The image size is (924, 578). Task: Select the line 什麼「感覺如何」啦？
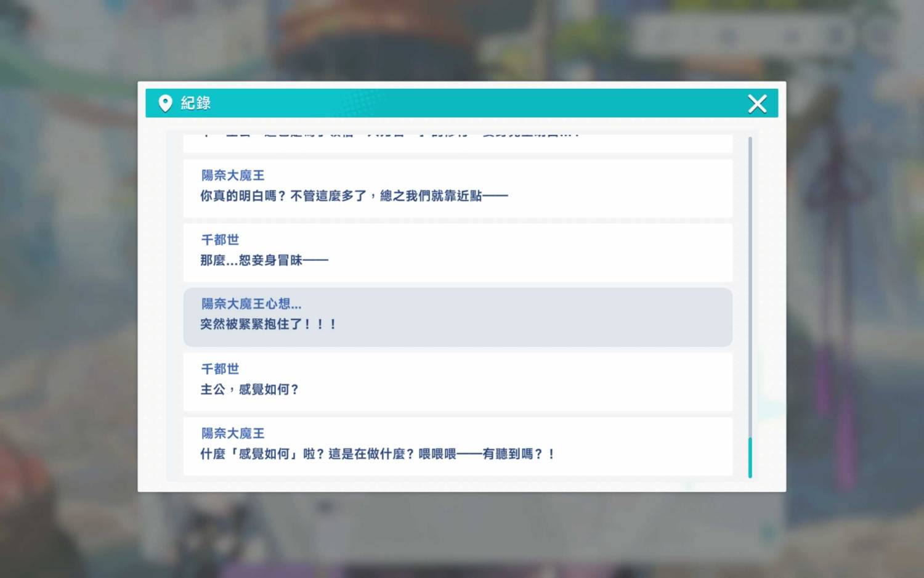[x=377, y=454]
